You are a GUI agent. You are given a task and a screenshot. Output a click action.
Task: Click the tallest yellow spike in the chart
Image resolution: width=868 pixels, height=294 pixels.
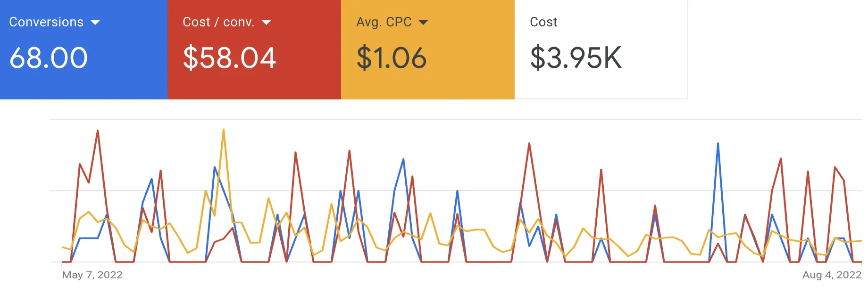(x=223, y=130)
